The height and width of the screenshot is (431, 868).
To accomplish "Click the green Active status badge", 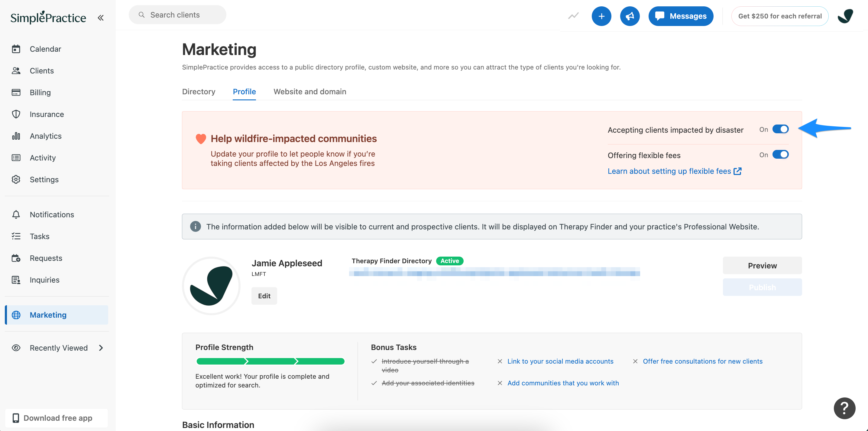I will point(449,261).
